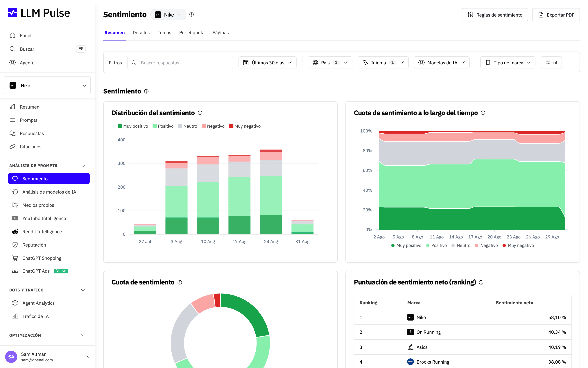The height and width of the screenshot is (368, 588).
Task: Open País filter dropdown
Action: (x=330, y=63)
